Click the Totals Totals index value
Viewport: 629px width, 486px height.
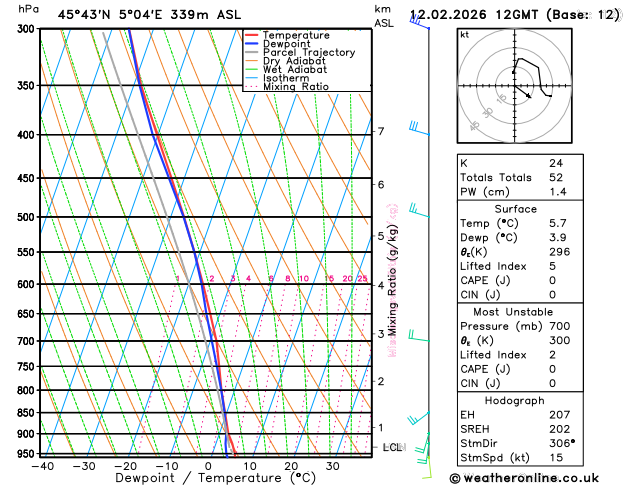pyautogui.click(x=556, y=178)
